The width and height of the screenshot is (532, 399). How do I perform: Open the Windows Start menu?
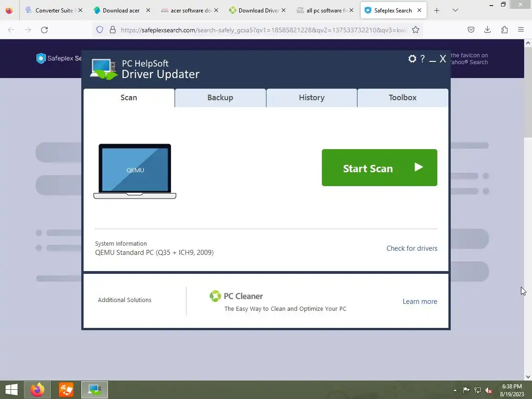tap(11, 390)
